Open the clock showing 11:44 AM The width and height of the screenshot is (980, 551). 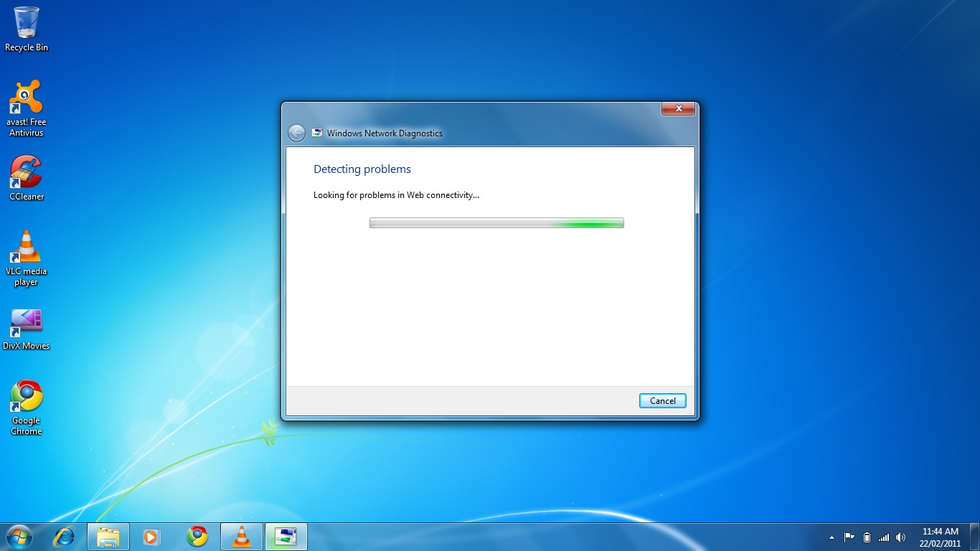tap(941, 537)
